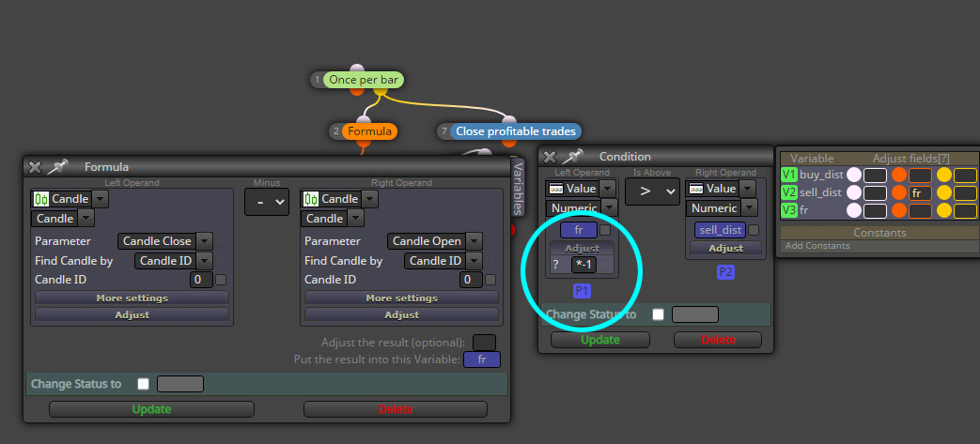The height and width of the screenshot is (444, 980).
Task: Click the Adjust the result input field
Action: click(x=485, y=343)
